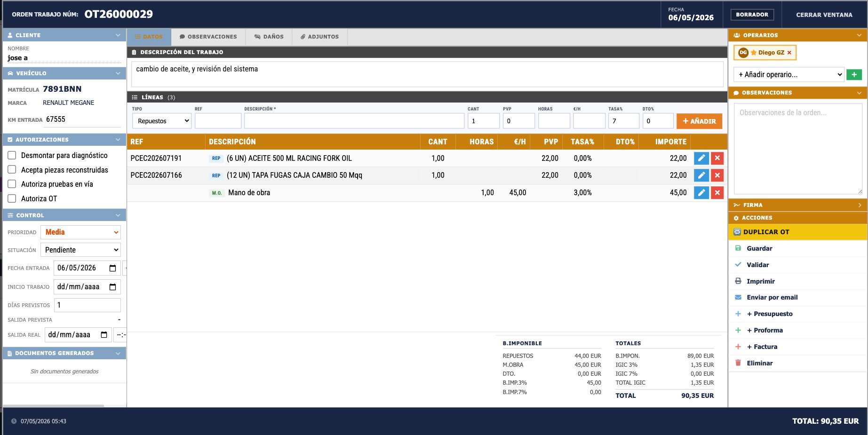The height and width of the screenshot is (435, 868).
Task: Check Autoriza pruebas en vía
Action: tap(12, 184)
